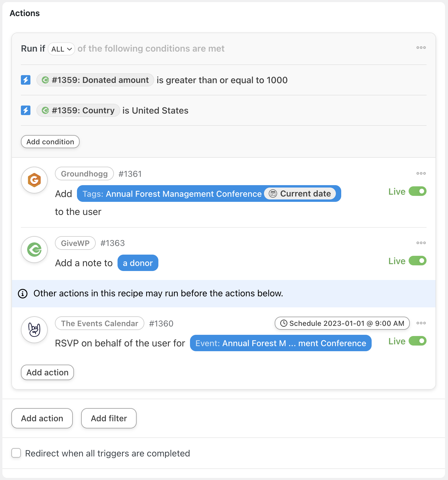The height and width of the screenshot is (480, 448).
Task: Click the GiveWP label pill
Action: click(x=75, y=243)
